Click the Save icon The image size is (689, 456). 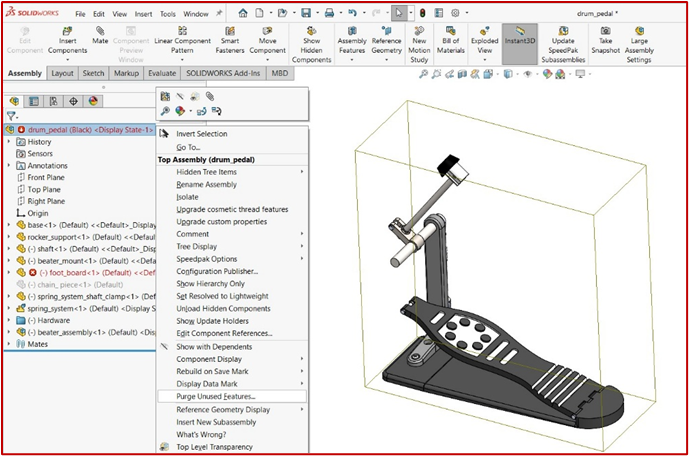point(306,13)
